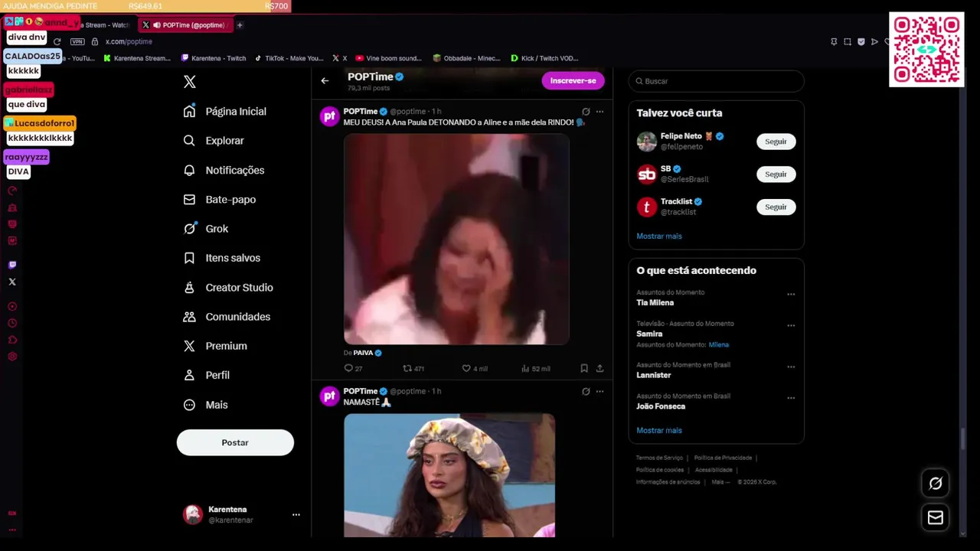980x551 pixels.
Task: Open more options on Ana Paula post
Action: coord(599,112)
